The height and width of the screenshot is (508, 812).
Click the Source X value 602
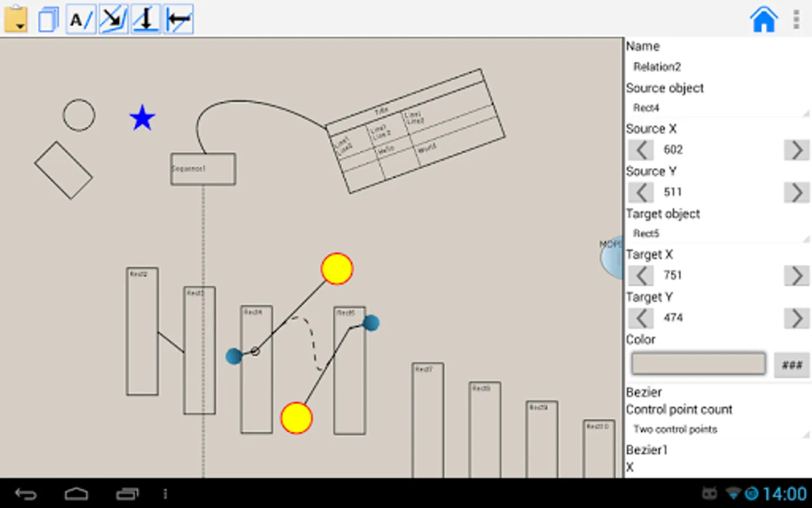pos(673,150)
